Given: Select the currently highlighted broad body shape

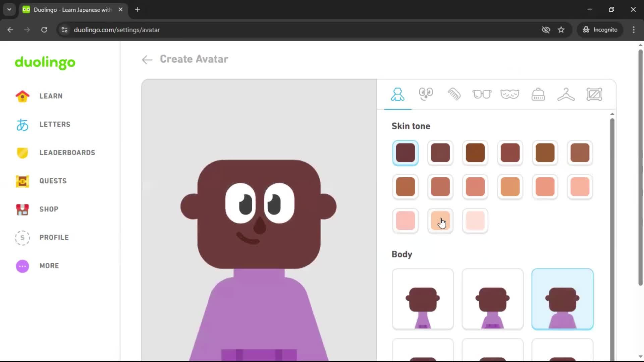Looking at the screenshot, I should (562, 299).
